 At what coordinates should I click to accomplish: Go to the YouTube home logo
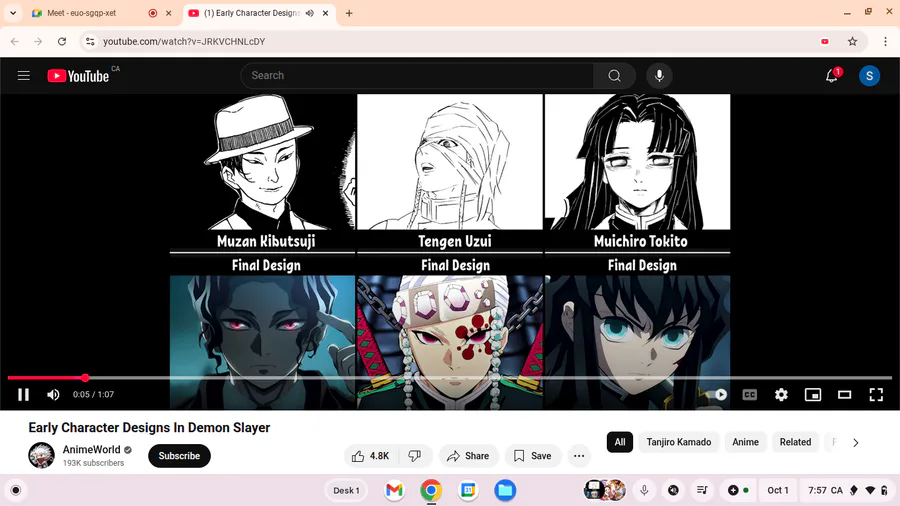click(x=78, y=76)
